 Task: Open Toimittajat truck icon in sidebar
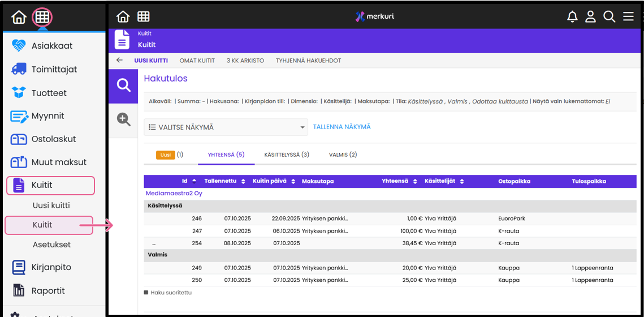[x=19, y=69]
